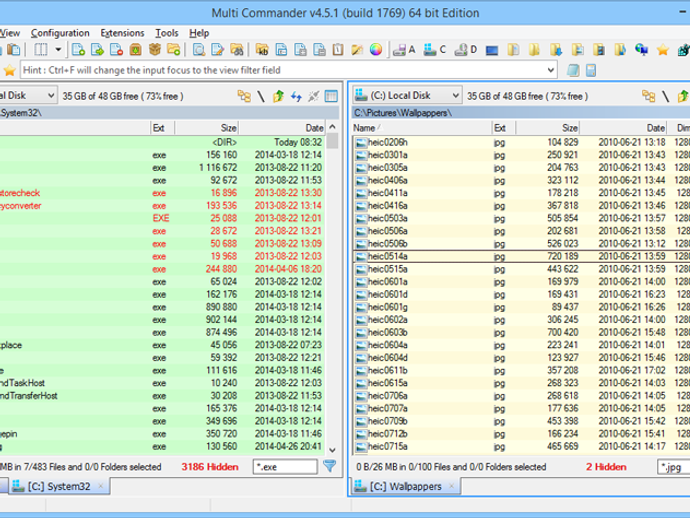This screenshot has width=690, height=518.
Task: Open the Extensions menu
Action: [122, 32]
